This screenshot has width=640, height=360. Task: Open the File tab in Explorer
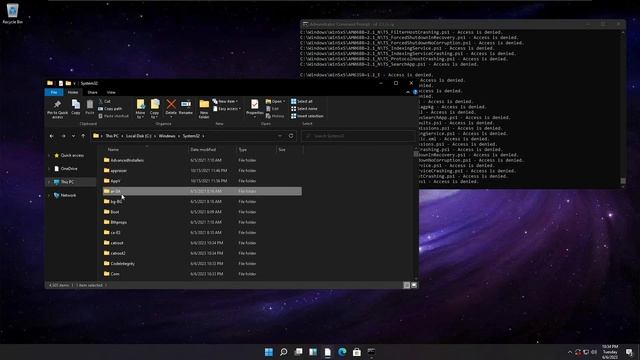54,92
